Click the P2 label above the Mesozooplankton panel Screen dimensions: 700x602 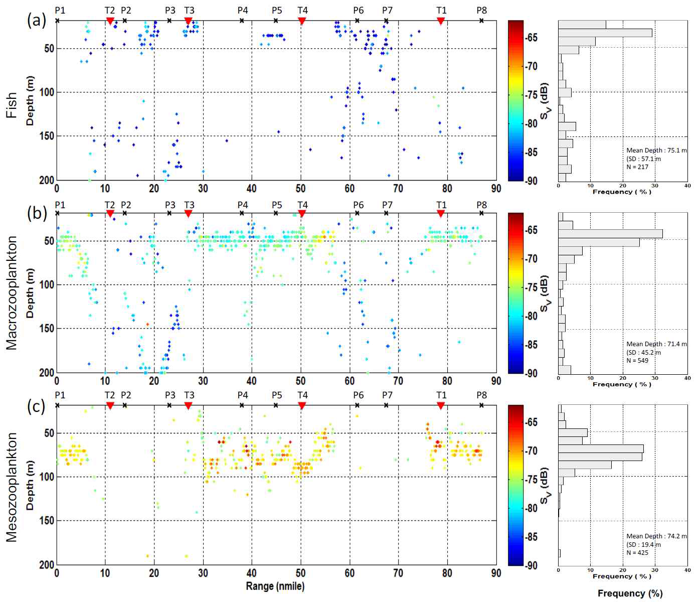126,395
